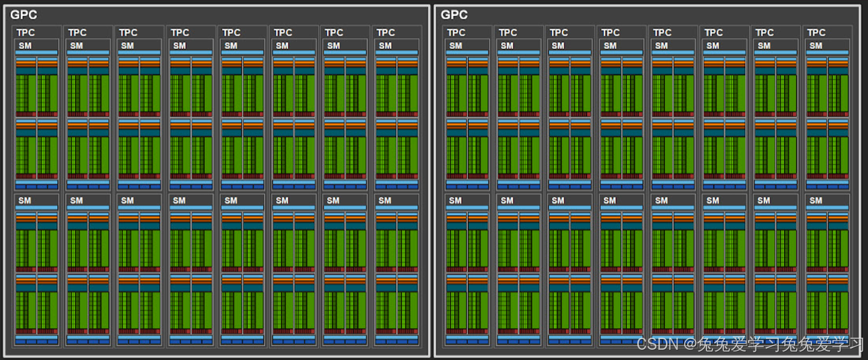Click the gap between the two GPC panels
868x360 pixels.
click(x=430, y=181)
